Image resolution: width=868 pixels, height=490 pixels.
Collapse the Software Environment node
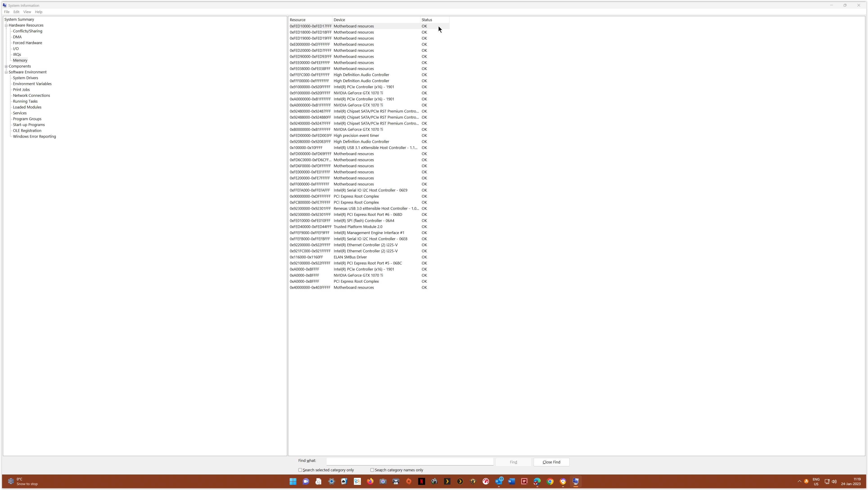[6, 72]
